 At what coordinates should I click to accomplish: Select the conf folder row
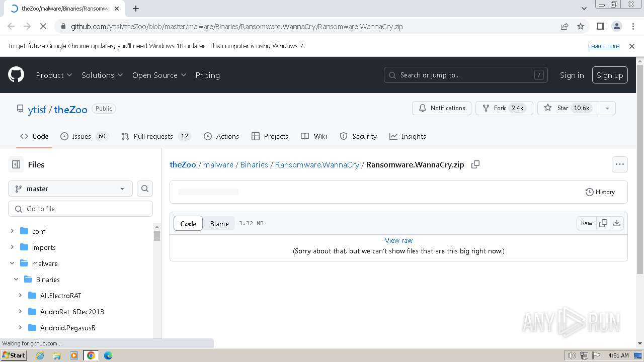(x=80, y=231)
